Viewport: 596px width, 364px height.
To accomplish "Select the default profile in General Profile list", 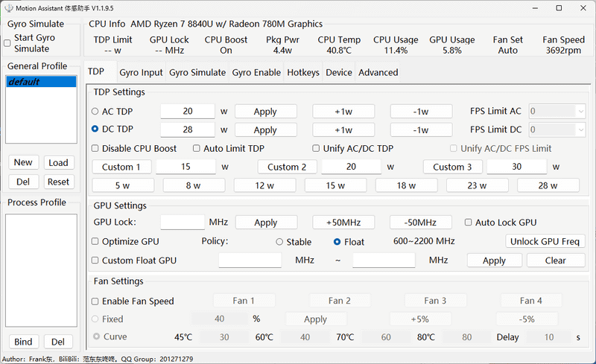I will [x=41, y=82].
